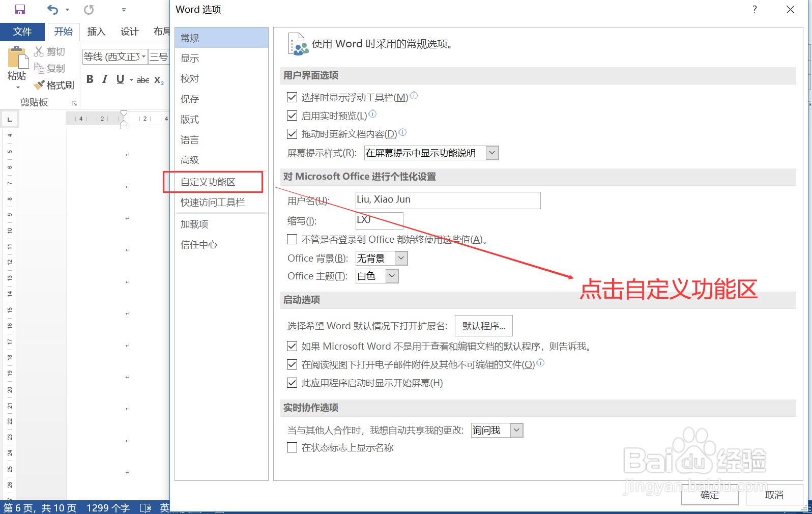This screenshot has height=514, width=812.
Task: Toggle 在阅读视图下打开电子邮件附件 checkbox
Action: point(292,364)
